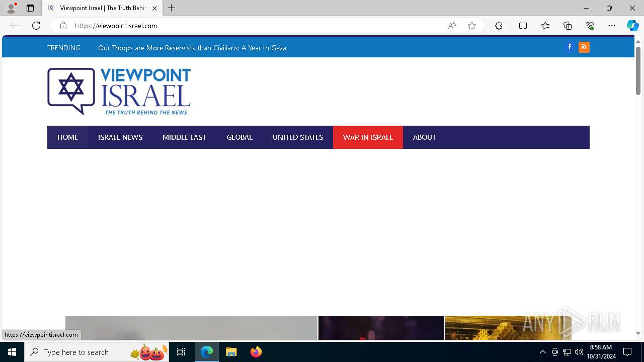
Task: Click the taskbar search box
Action: [x=97, y=352]
